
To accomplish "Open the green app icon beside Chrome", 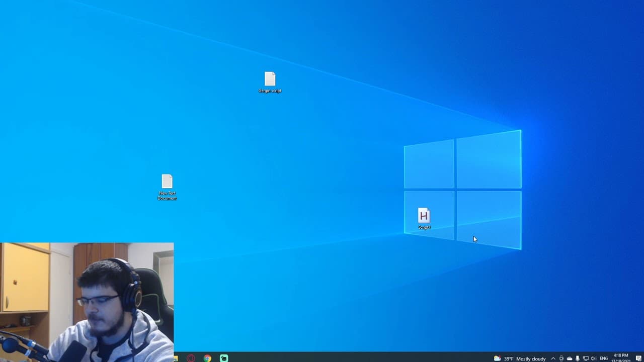I will [x=224, y=358].
